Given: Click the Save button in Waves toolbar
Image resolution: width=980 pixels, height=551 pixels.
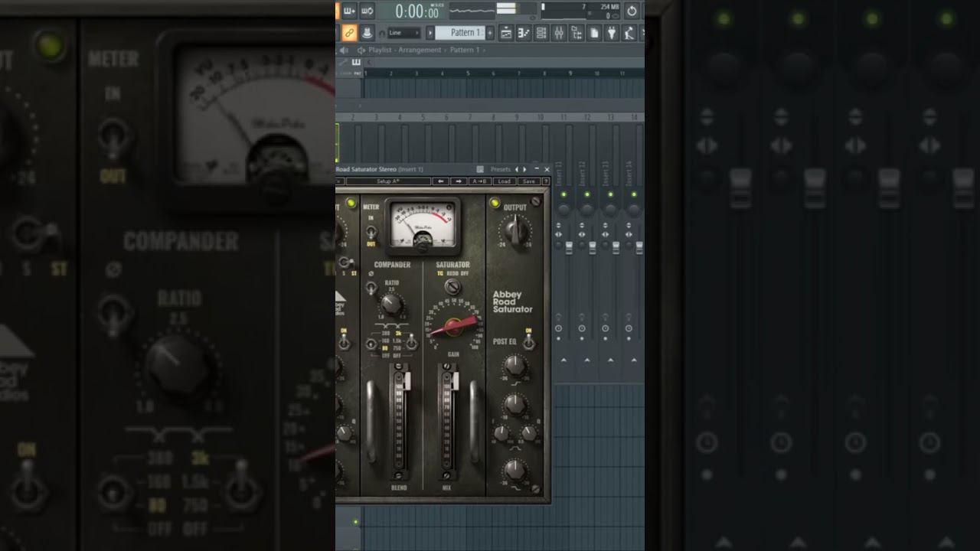Looking at the screenshot, I should coord(528,181).
